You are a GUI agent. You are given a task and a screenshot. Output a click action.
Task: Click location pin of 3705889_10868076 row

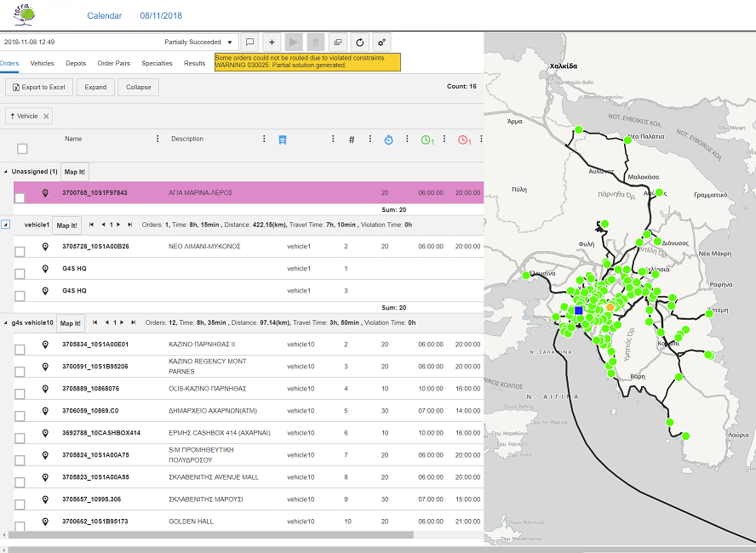pos(45,389)
